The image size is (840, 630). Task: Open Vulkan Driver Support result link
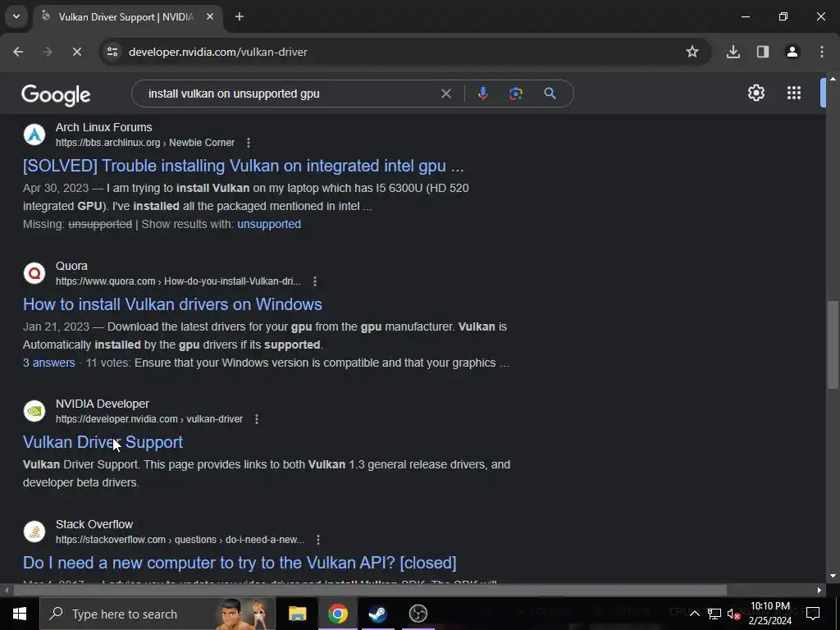103,442
